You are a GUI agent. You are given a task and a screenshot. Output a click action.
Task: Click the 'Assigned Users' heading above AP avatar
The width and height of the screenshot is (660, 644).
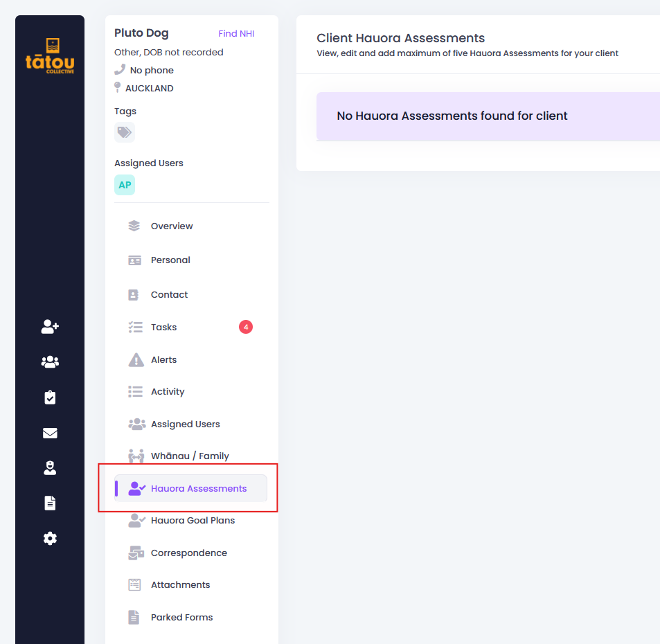(x=149, y=163)
